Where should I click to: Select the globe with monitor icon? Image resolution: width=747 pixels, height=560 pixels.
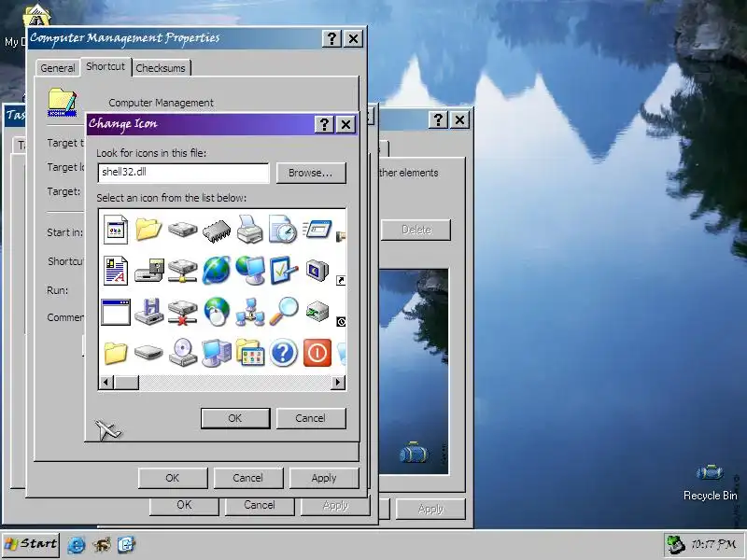(x=250, y=271)
